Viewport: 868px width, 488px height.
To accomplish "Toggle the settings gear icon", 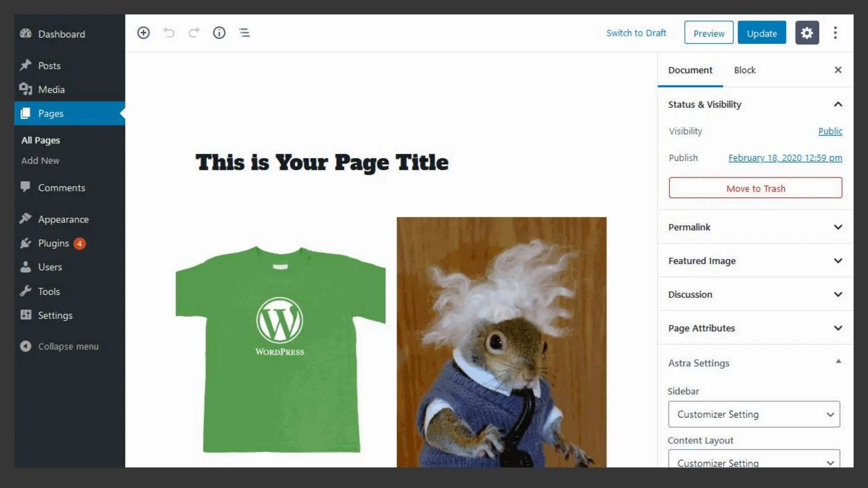I will coord(807,33).
